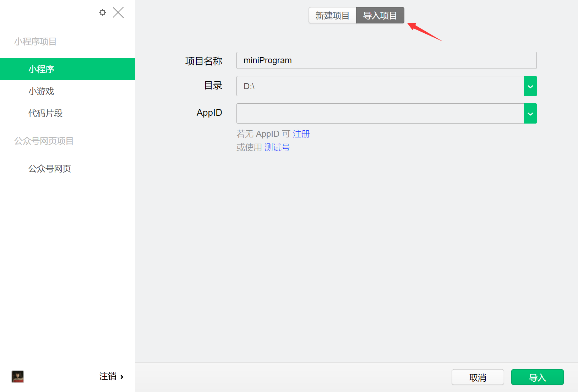Click the arrow icon next to 注销
The image size is (578, 392).
click(x=122, y=377)
